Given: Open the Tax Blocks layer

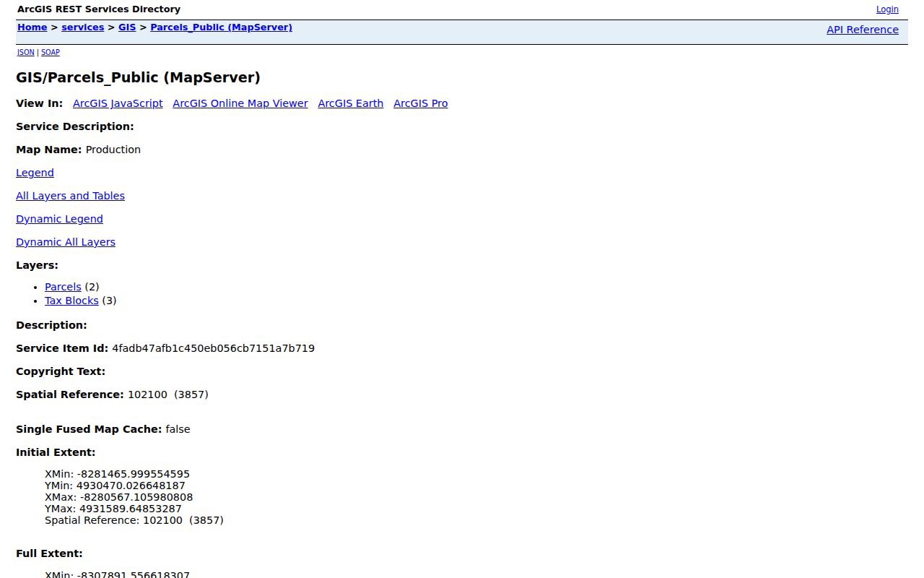Looking at the screenshot, I should (x=71, y=301).
